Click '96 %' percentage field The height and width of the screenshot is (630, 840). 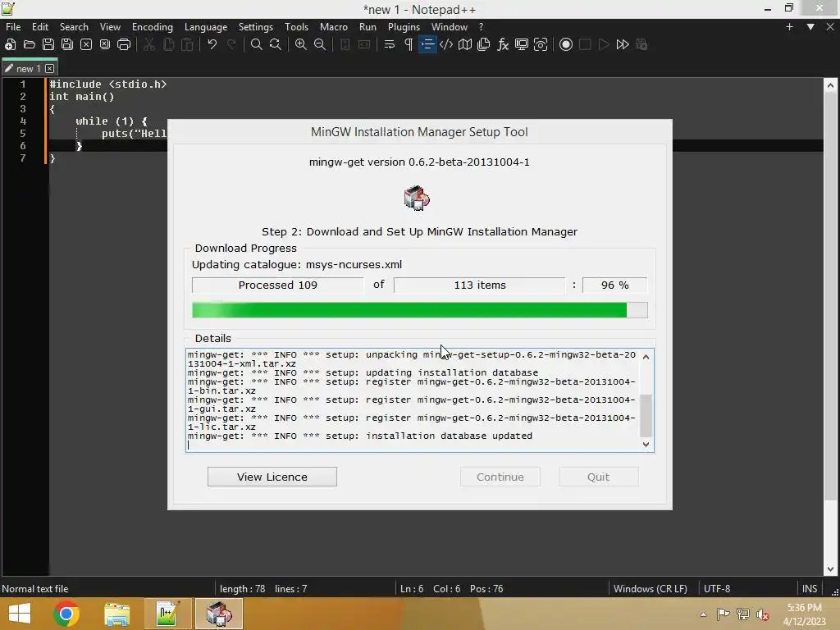[x=615, y=285]
